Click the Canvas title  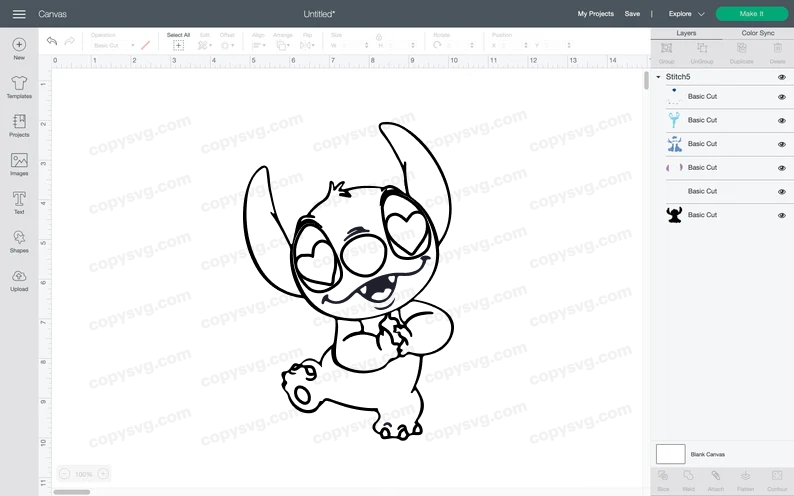tap(52, 14)
